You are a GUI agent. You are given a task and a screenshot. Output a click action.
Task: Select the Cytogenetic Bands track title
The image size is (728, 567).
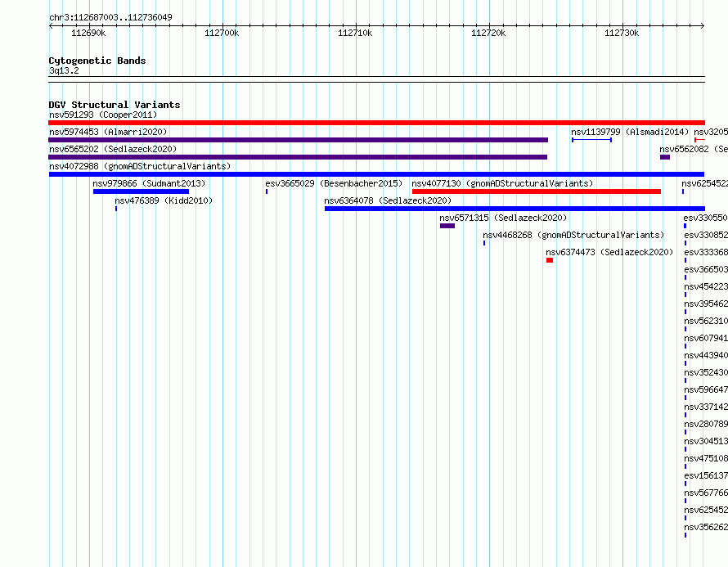(97, 61)
